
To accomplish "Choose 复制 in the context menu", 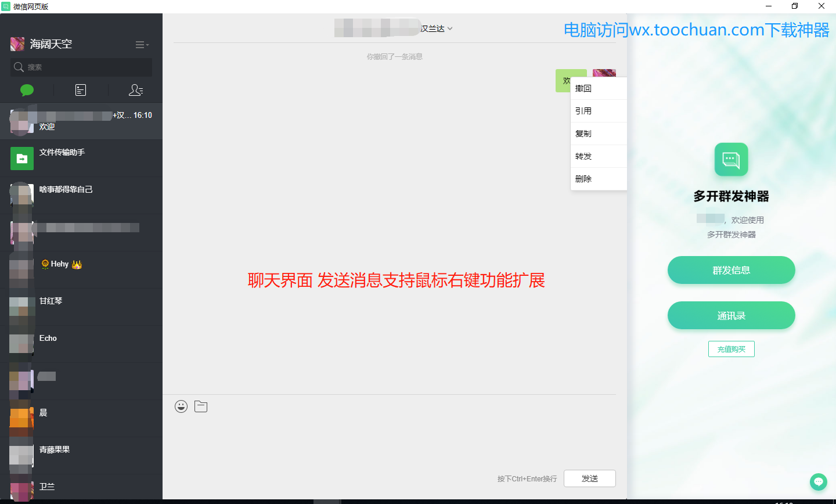I will click(x=599, y=134).
